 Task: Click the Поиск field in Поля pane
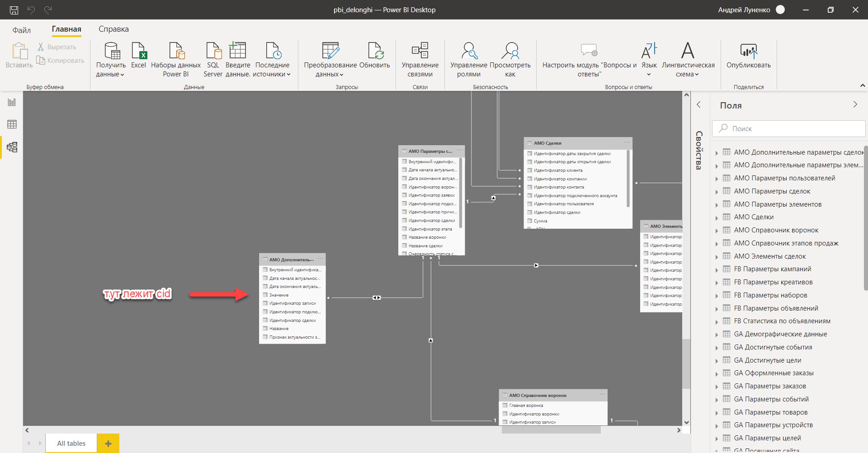coord(788,128)
